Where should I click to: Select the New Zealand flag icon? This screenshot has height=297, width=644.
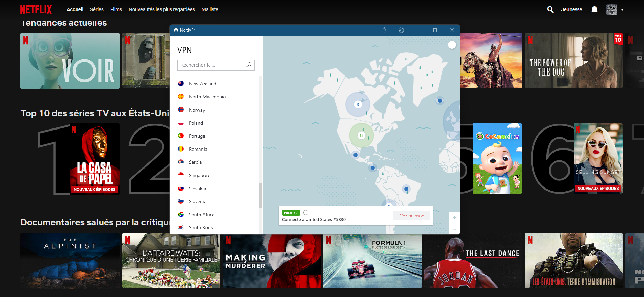(x=181, y=83)
